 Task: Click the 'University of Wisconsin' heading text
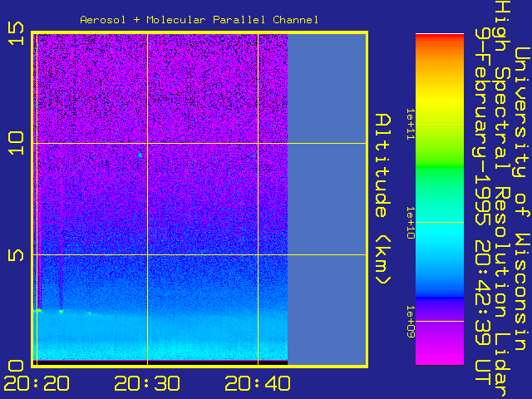pos(521,199)
